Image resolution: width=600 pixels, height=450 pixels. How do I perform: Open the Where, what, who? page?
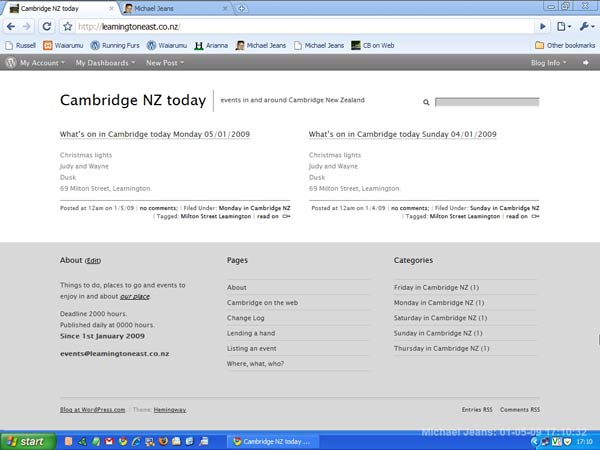(255, 364)
